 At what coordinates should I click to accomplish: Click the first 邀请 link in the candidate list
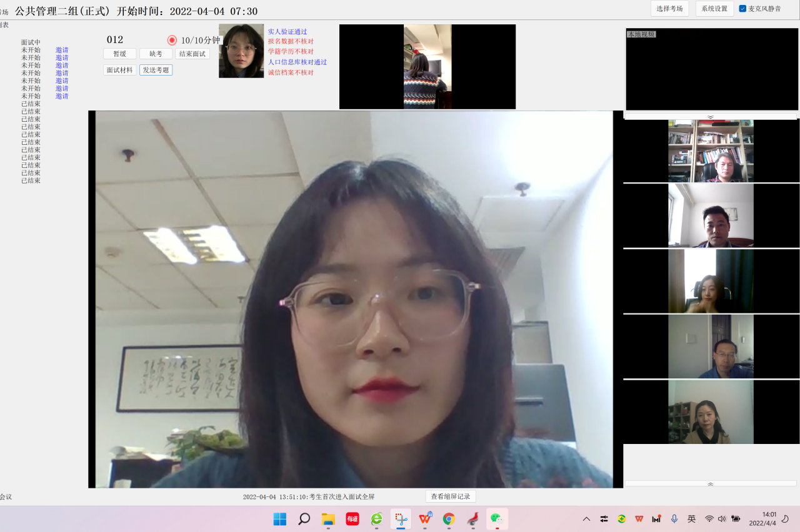click(x=62, y=50)
